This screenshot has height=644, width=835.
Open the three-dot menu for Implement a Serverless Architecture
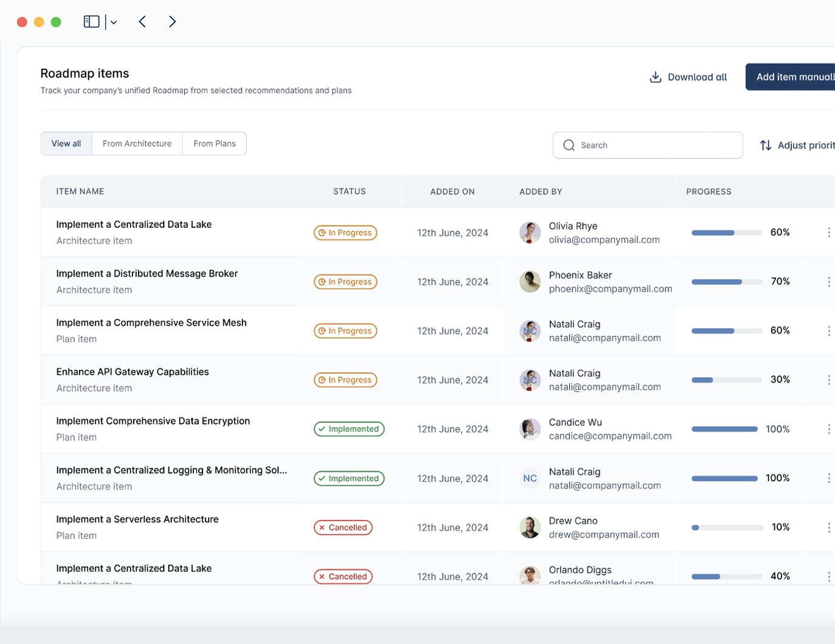[830, 527]
